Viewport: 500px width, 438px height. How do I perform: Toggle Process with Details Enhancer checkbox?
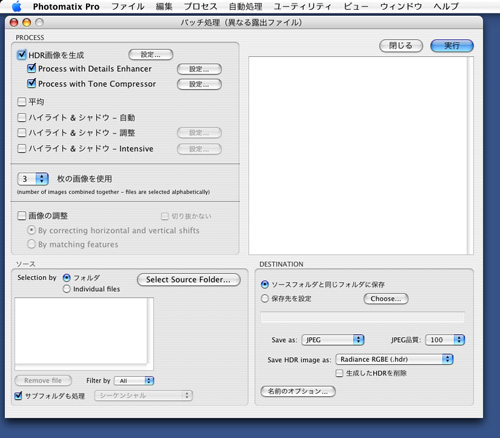[32, 68]
